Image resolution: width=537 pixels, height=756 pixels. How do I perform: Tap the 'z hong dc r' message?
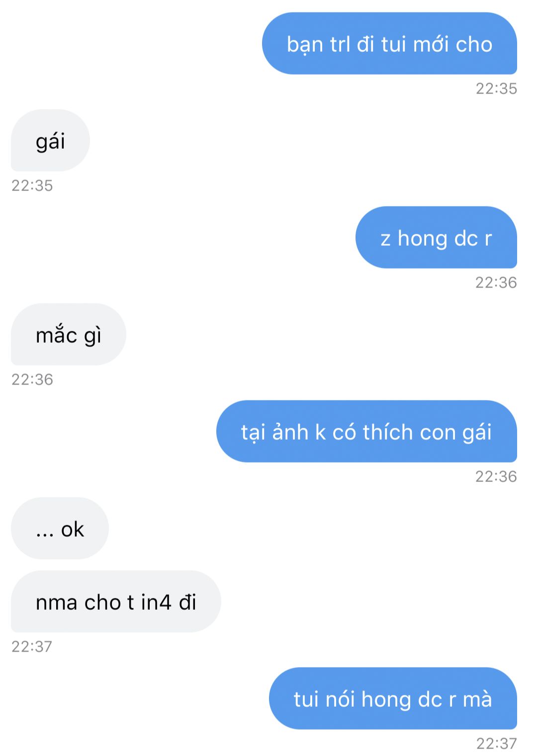click(436, 238)
